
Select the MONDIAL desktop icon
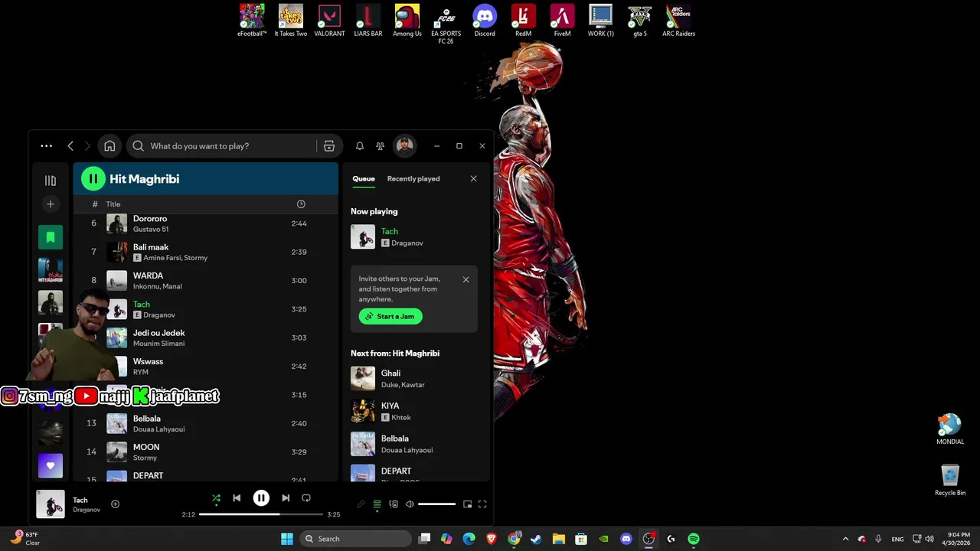950,429
